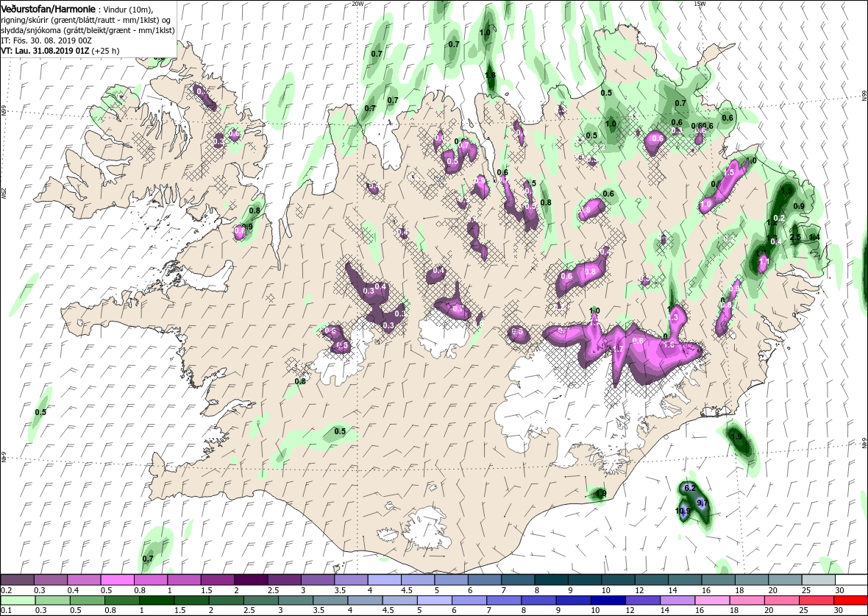Click the light gray 25 snow-scale swatch
This screenshot has height=616, width=868.
click(818, 579)
